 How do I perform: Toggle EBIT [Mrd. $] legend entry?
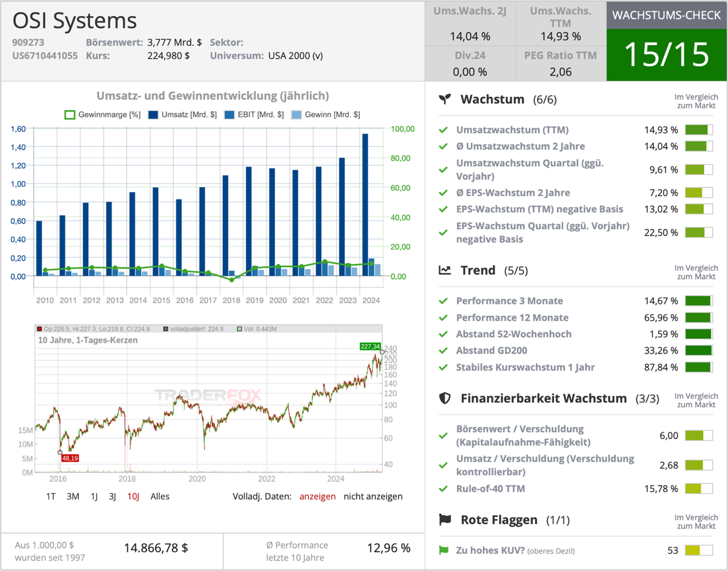click(x=254, y=114)
